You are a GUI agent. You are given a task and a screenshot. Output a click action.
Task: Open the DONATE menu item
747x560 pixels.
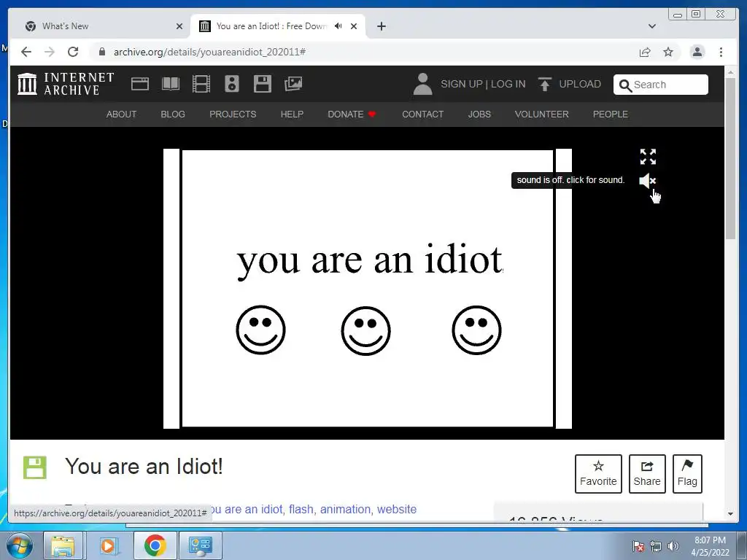click(x=352, y=114)
